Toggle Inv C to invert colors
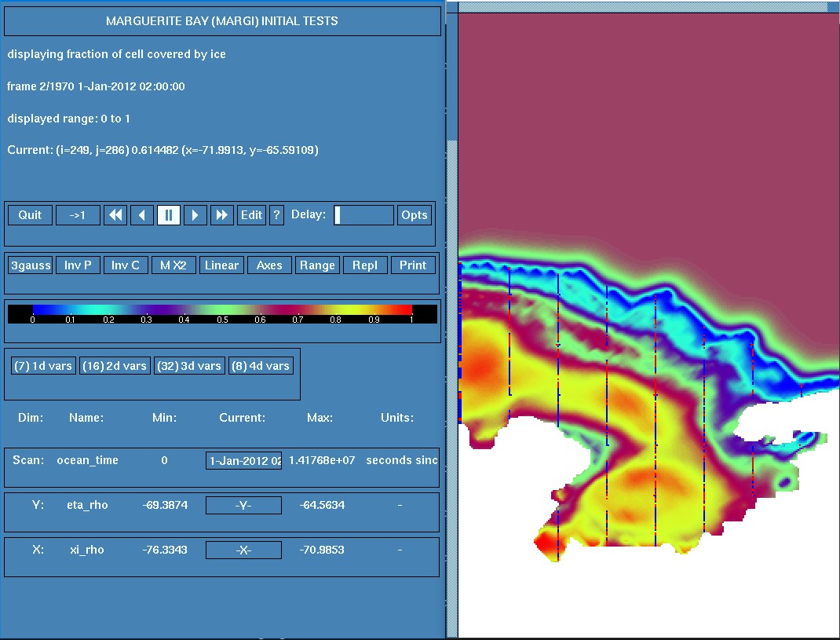The image size is (840, 640). [x=126, y=265]
